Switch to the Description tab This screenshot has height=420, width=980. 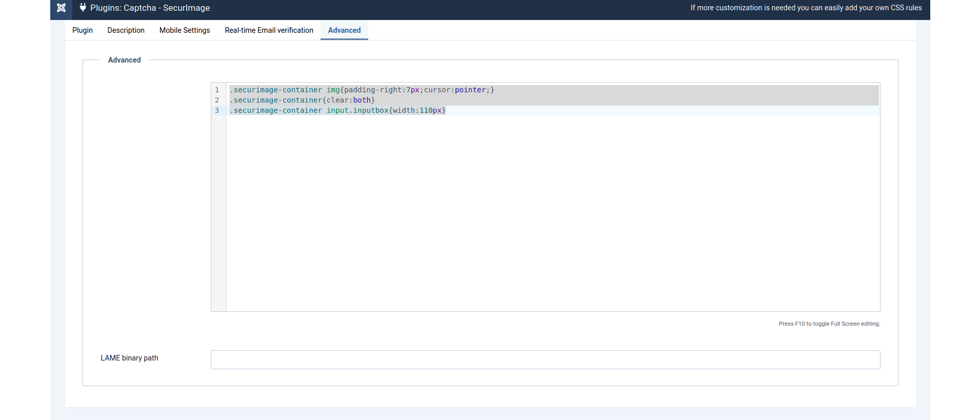[126, 30]
